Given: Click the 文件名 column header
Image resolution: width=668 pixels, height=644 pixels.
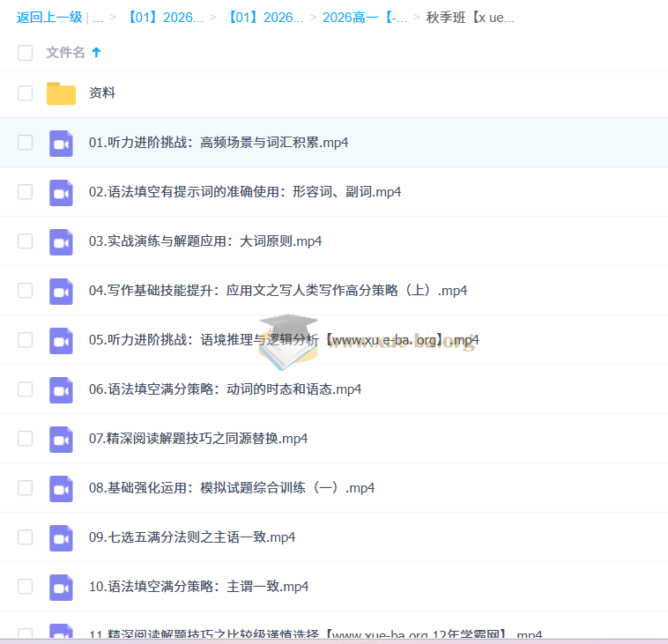Looking at the screenshot, I should [x=65, y=53].
